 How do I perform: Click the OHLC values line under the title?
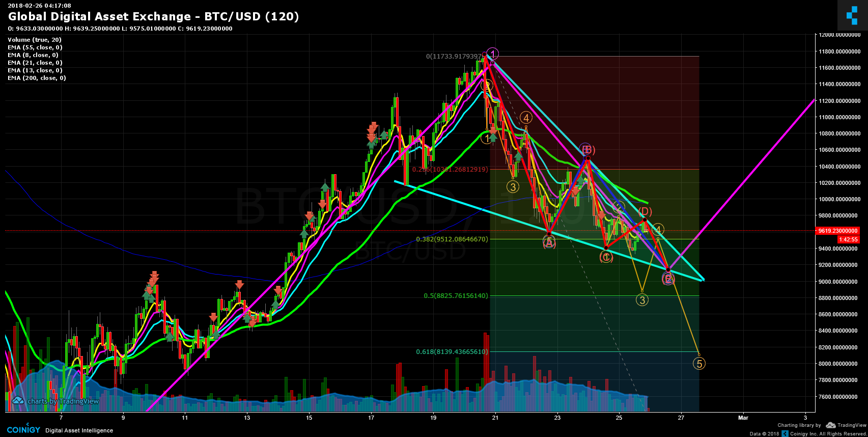(x=120, y=29)
